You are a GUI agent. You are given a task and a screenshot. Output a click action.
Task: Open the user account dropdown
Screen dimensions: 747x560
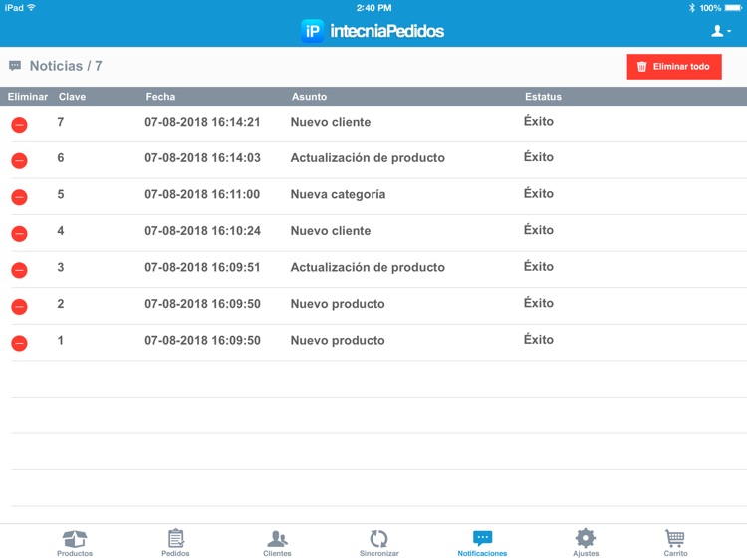[x=721, y=32]
